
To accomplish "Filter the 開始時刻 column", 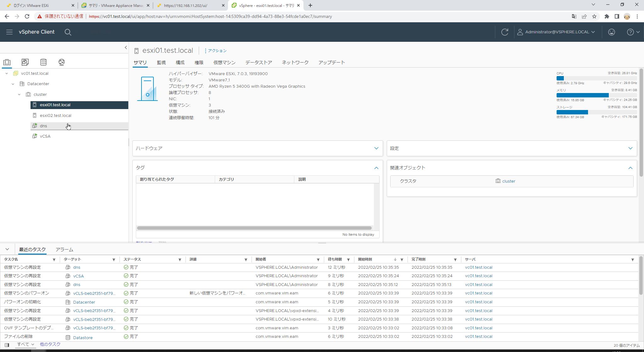I will pos(402,260).
